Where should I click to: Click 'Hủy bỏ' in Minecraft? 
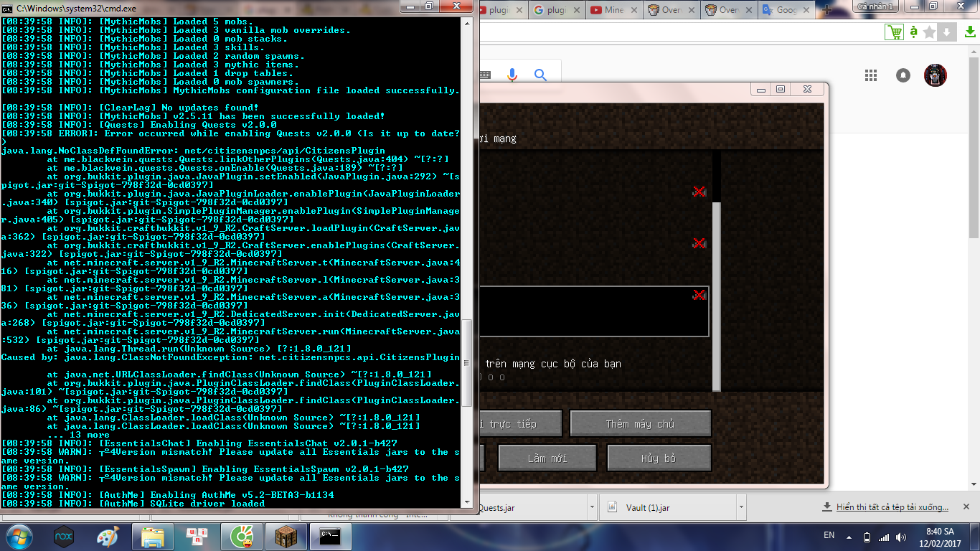pos(659,458)
